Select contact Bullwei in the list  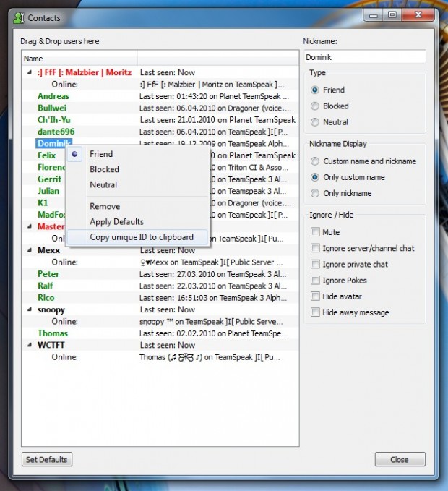(x=52, y=108)
